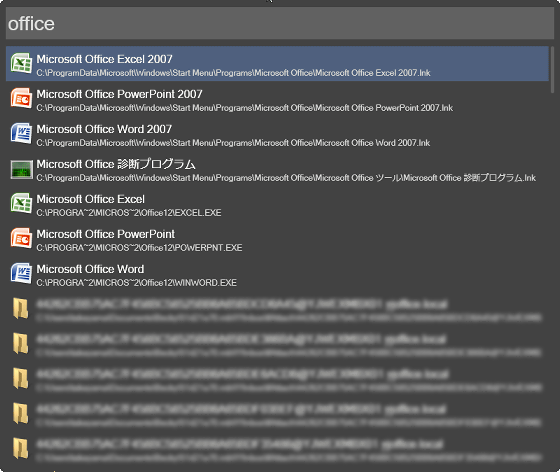The image size is (560, 472).
Task: Click the path ending in Excel 2007.lnk
Action: tap(233, 73)
